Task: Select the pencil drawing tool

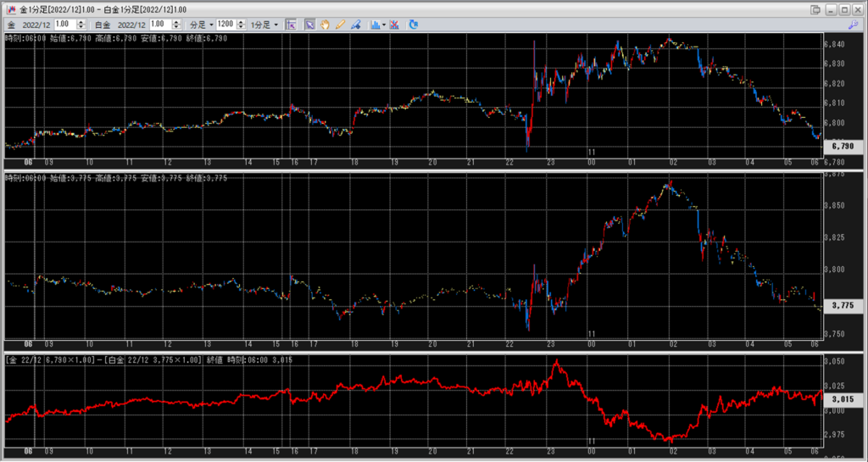Action: [x=340, y=25]
